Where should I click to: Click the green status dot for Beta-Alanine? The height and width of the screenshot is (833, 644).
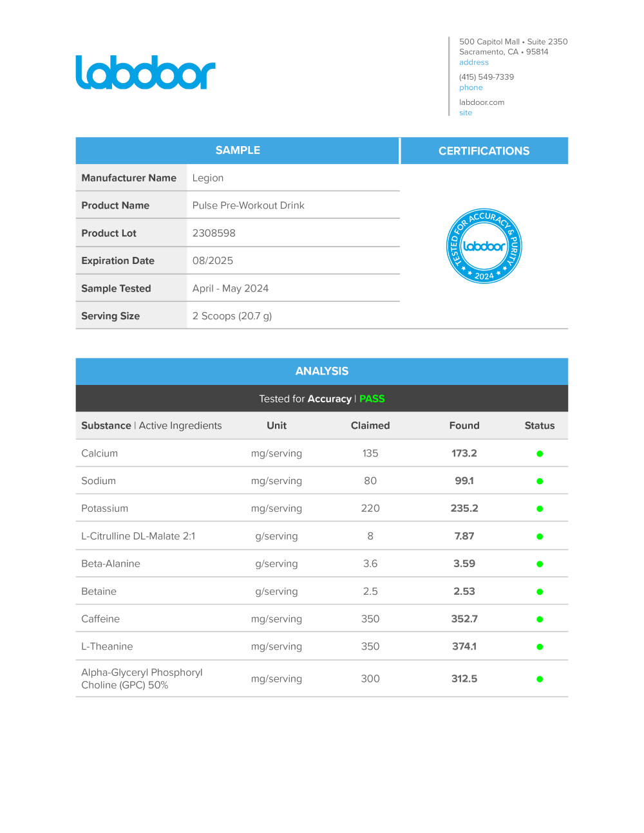point(540,565)
